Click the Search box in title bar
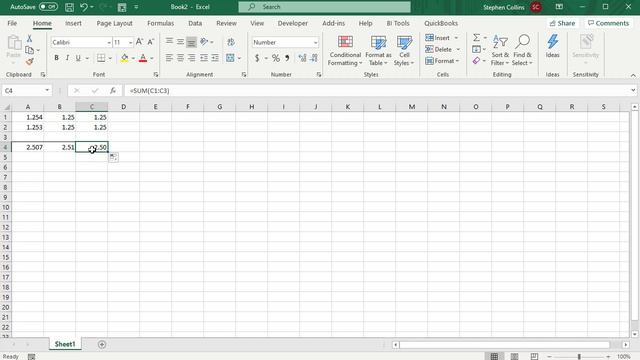Viewport: 640px width, 360px height. tap(324, 7)
